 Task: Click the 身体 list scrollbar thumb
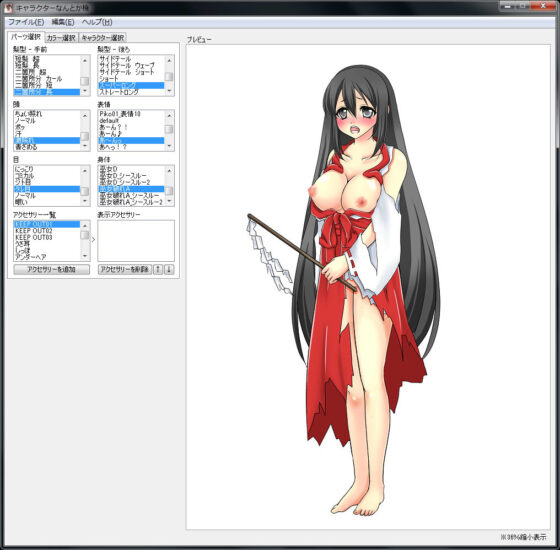click(169, 191)
